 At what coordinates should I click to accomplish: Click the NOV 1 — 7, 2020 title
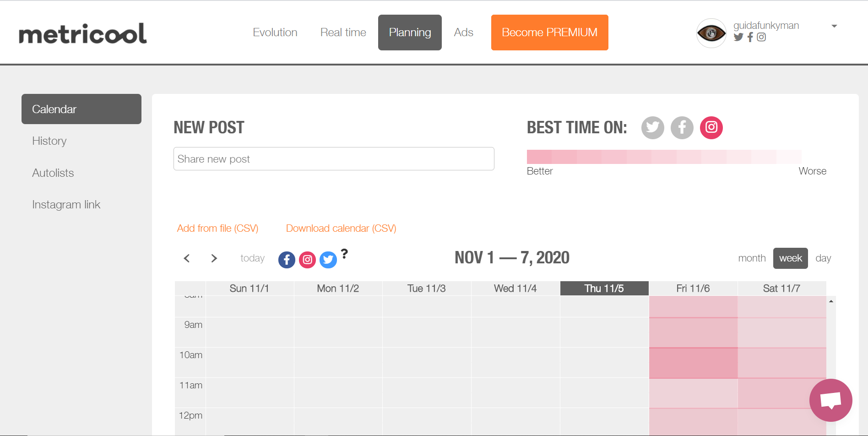(x=512, y=258)
